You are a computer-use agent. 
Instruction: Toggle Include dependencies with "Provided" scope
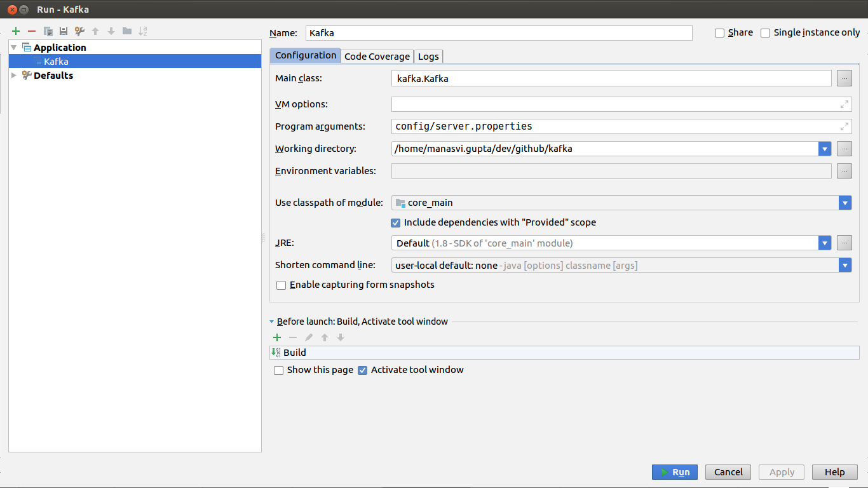(396, 223)
